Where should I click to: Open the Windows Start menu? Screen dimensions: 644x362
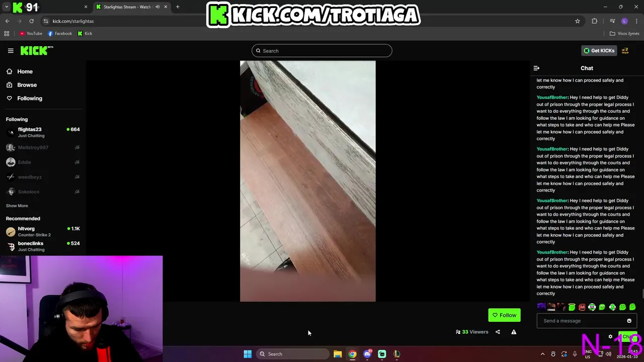(248, 354)
